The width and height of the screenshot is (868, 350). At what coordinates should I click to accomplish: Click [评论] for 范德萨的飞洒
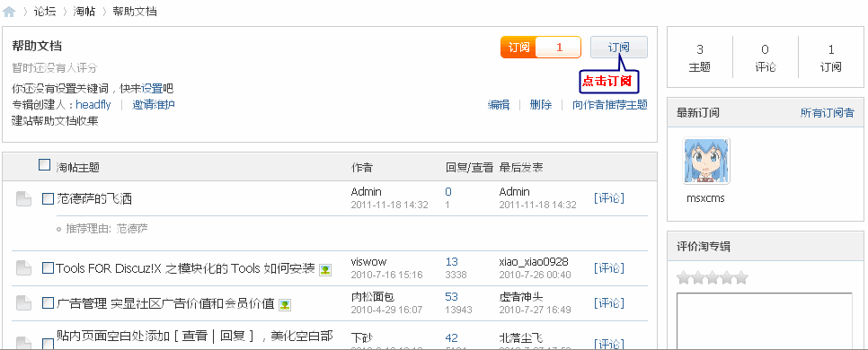(609, 198)
